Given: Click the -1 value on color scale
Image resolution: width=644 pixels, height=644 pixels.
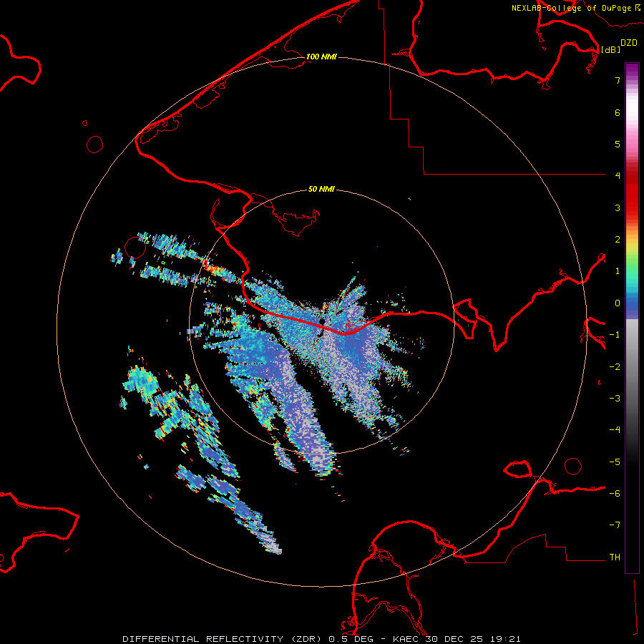Looking at the screenshot, I should pyautogui.click(x=615, y=335).
